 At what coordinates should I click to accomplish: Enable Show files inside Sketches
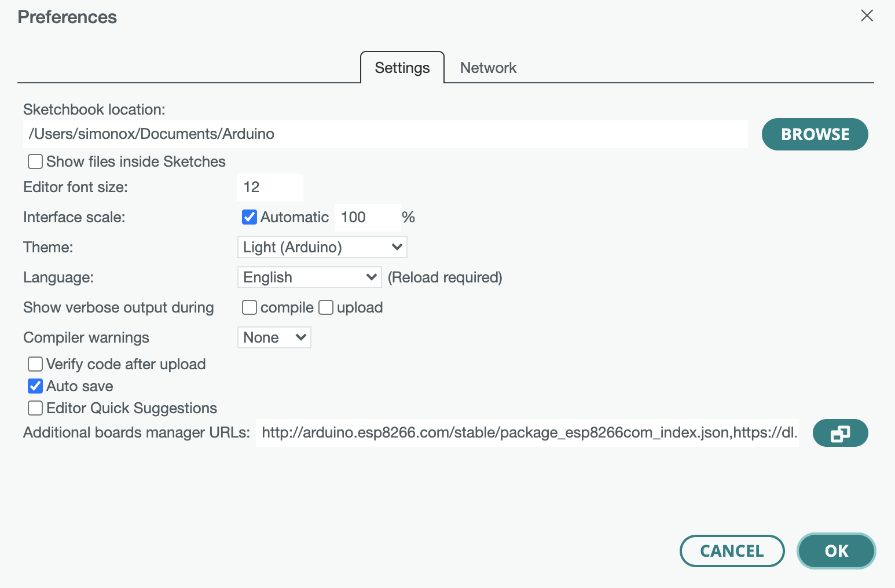click(35, 161)
